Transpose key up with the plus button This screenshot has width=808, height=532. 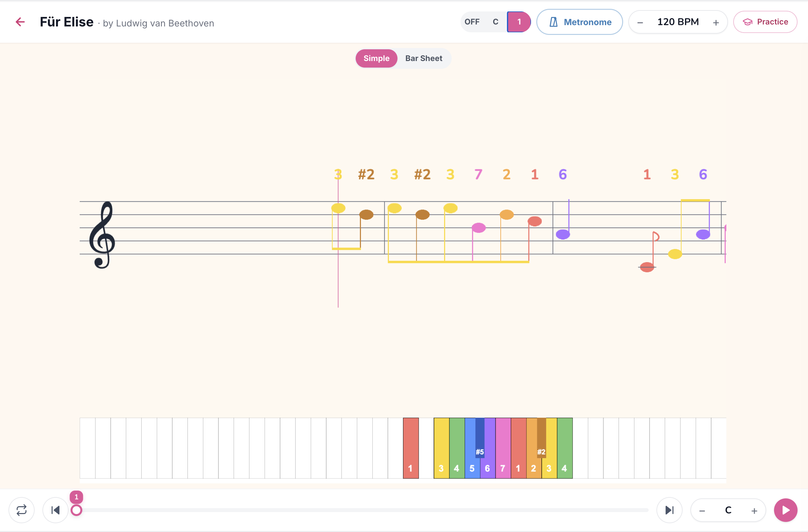tap(754, 511)
